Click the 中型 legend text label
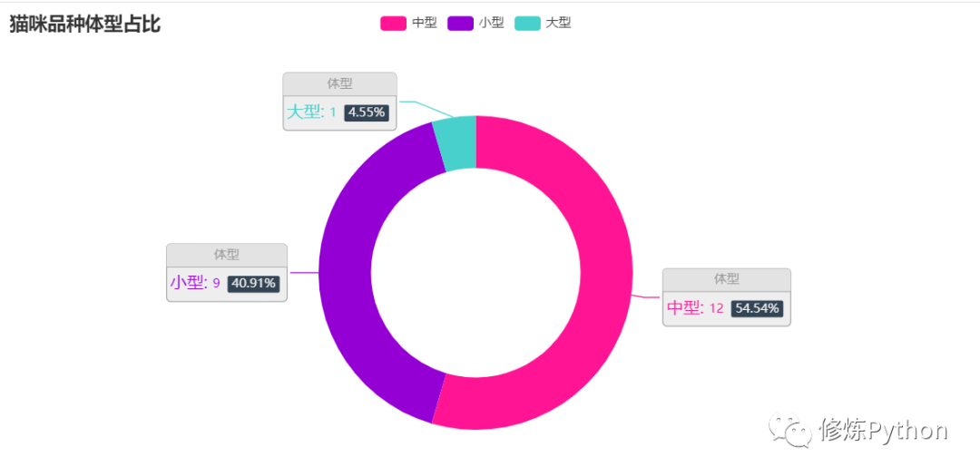The image size is (980, 476). coord(425,23)
